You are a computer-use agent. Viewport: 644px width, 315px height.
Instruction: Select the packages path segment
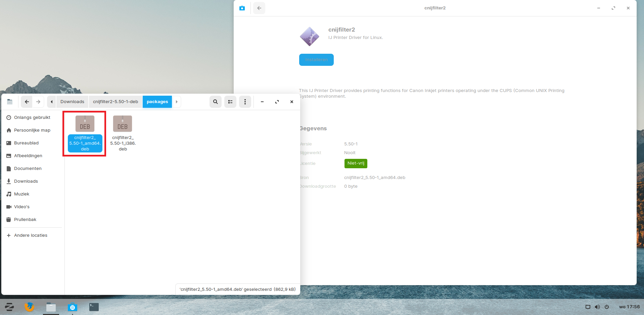pos(157,102)
